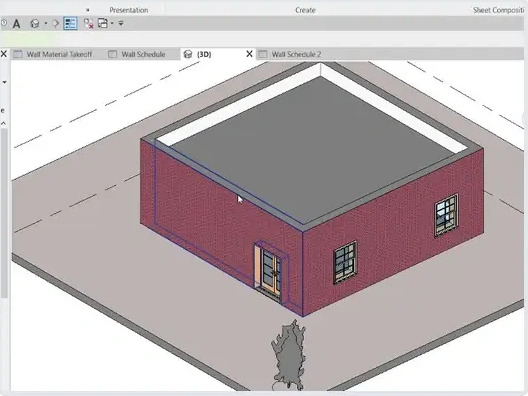Click the double door on the building
Screen dimensions: 528x396
point(271,273)
